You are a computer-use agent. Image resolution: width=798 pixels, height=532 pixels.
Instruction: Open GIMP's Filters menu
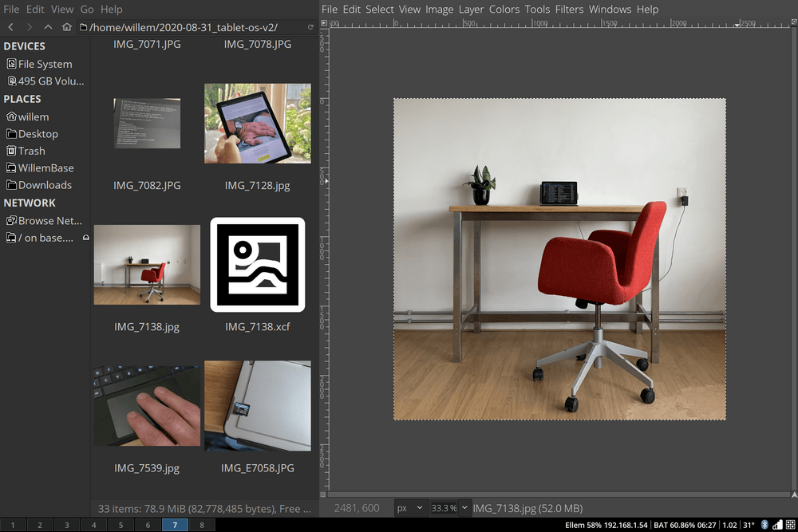click(569, 9)
